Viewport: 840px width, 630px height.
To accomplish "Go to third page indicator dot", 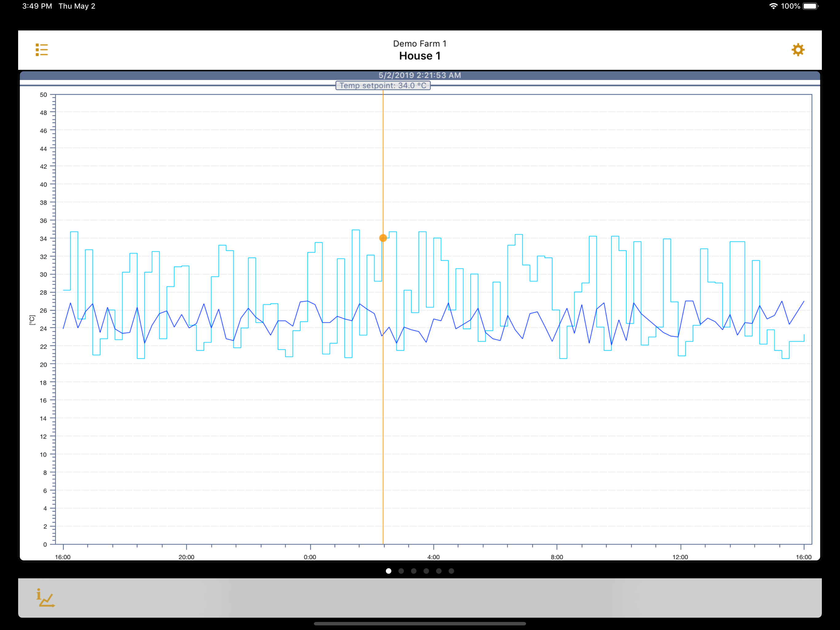I will click(x=414, y=571).
